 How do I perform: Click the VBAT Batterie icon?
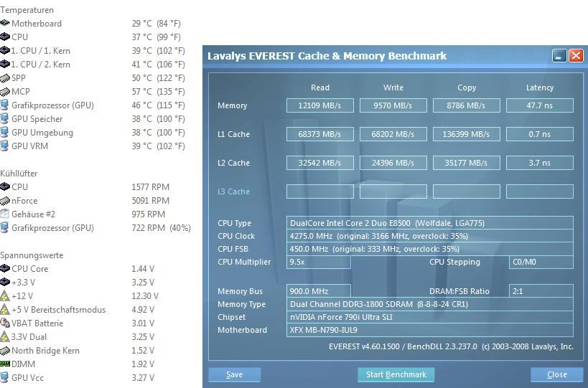coord(5,323)
